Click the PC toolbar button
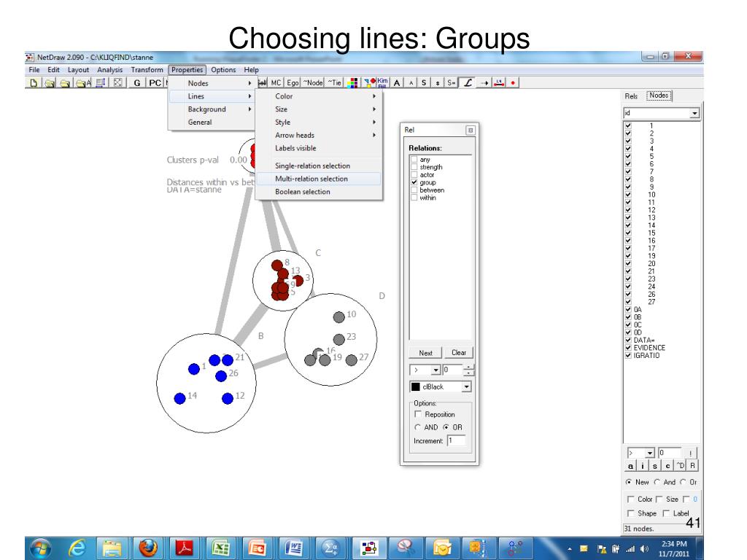Screen dimensions: 747x560 [155, 83]
